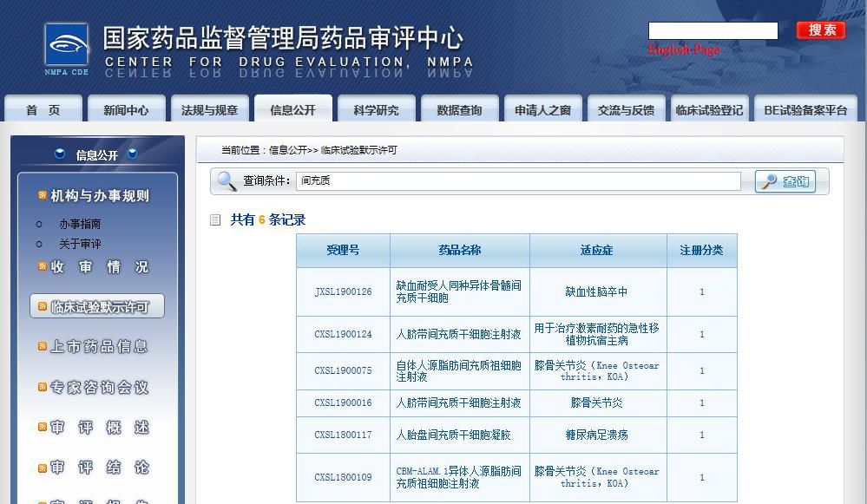Click the RSS icon beside 上市药品信息
Viewport: 867px width, 504px height.
click(x=42, y=346)
